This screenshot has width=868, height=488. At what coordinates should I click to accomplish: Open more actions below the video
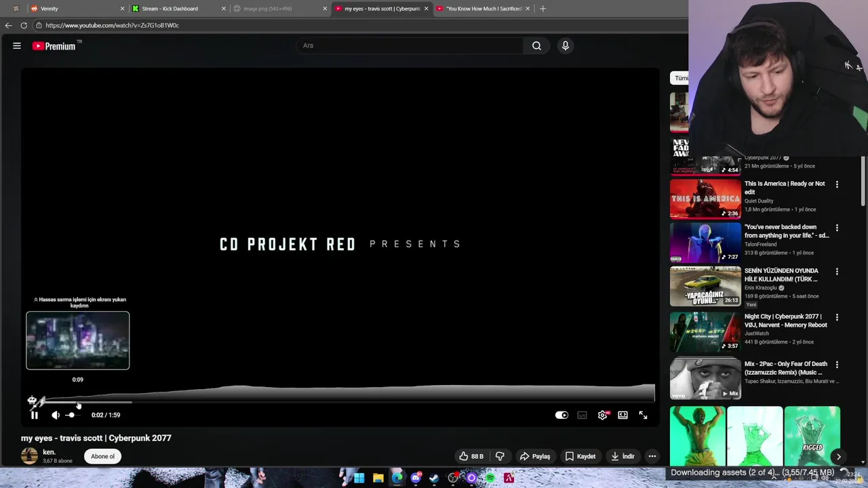point(652,456)
